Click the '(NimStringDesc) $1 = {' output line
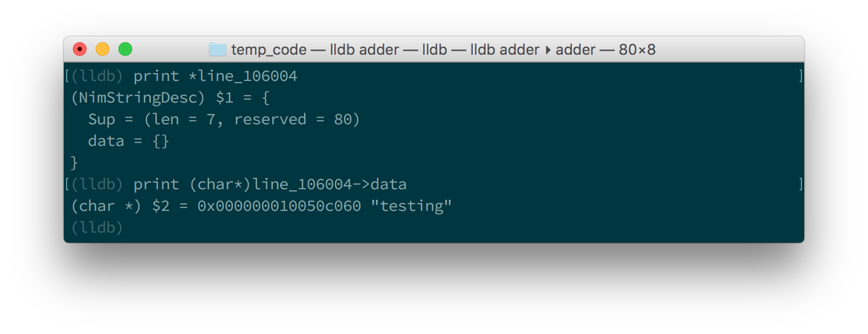 tap(170, 98)
